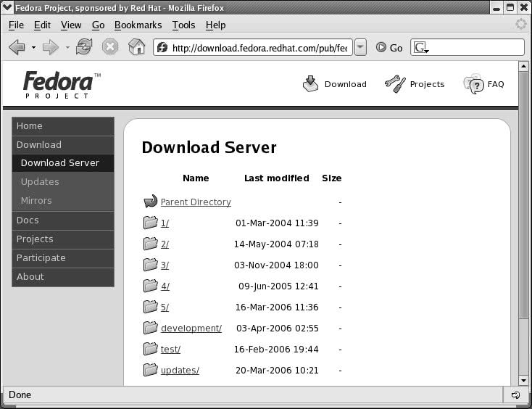Click the Name column header
Image resolution: width=532 pixels, height=409 pixels.
tap(196, 178)
